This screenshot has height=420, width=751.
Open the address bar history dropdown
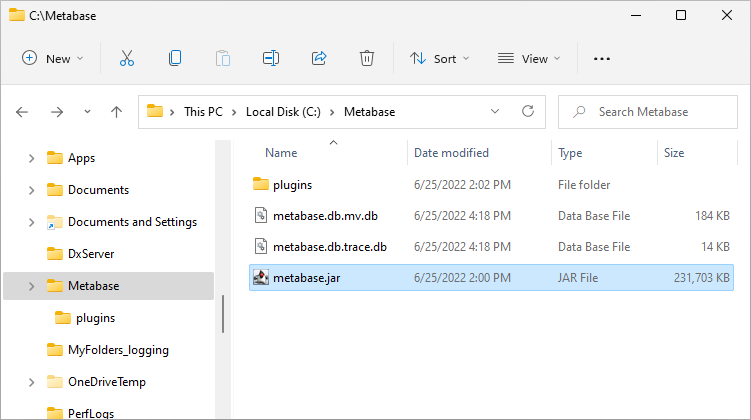click(x=495, y=112)
